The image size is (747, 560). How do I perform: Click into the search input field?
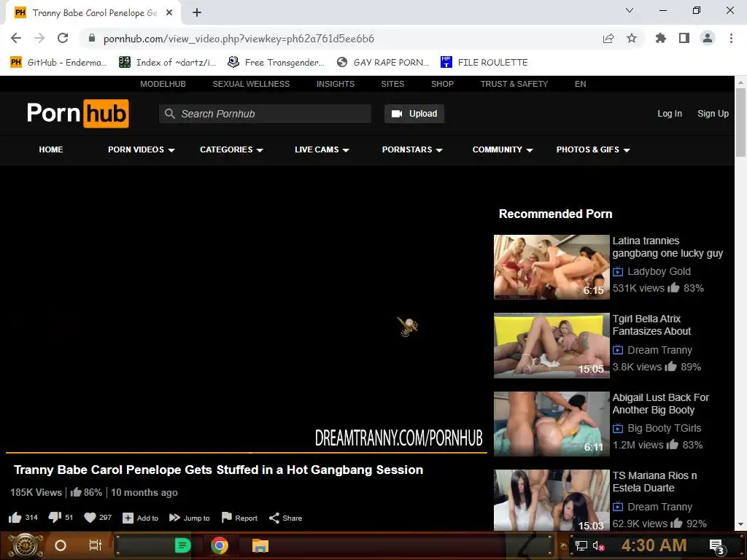[x=265, y=114]
